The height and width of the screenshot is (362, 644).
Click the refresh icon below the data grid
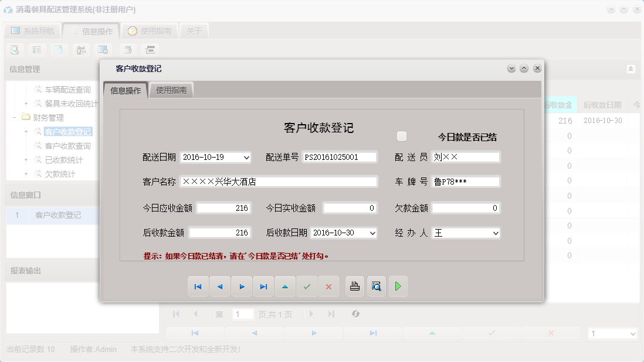click(356, 314)
